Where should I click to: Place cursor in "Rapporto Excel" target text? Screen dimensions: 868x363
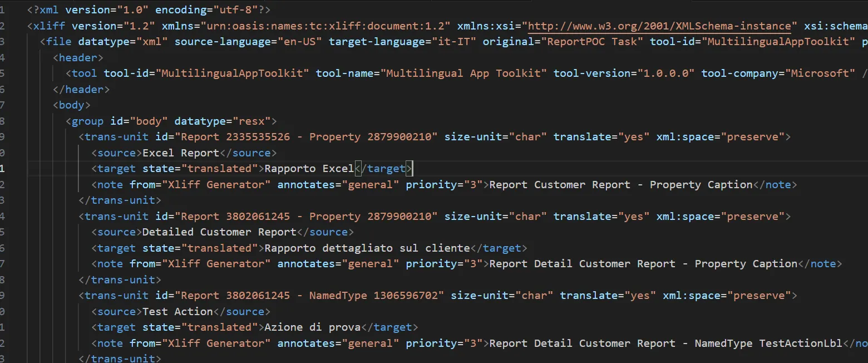coord(309,169)
